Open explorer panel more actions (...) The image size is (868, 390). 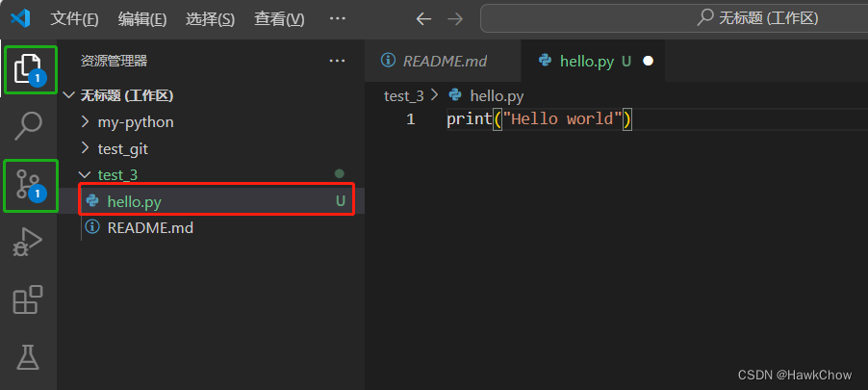pyautogui.click(x=337, y=61)
